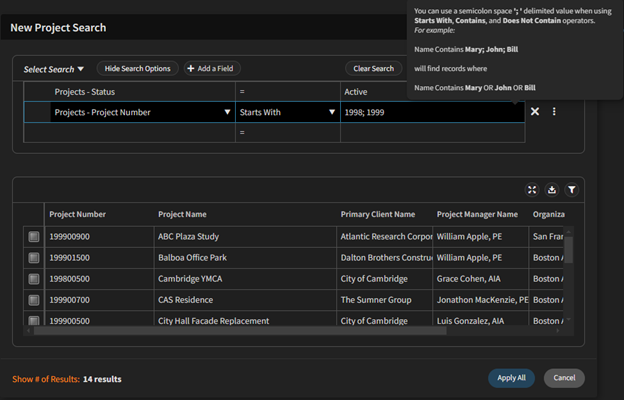The image size is (624, 400).
Task: Open the filter funnel icon above grid
Action: coord(571,189)
